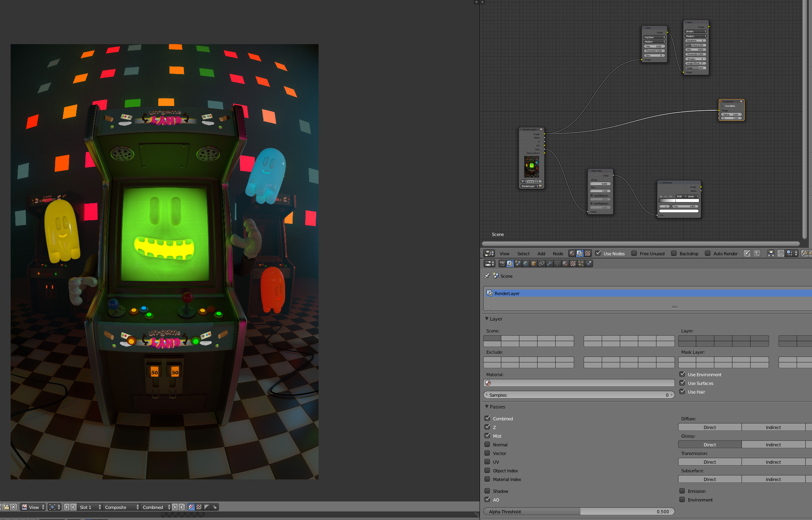This screenshot has width=812, height=520.
Task: Open Scene properties tab icon
Action: [518, 264]
